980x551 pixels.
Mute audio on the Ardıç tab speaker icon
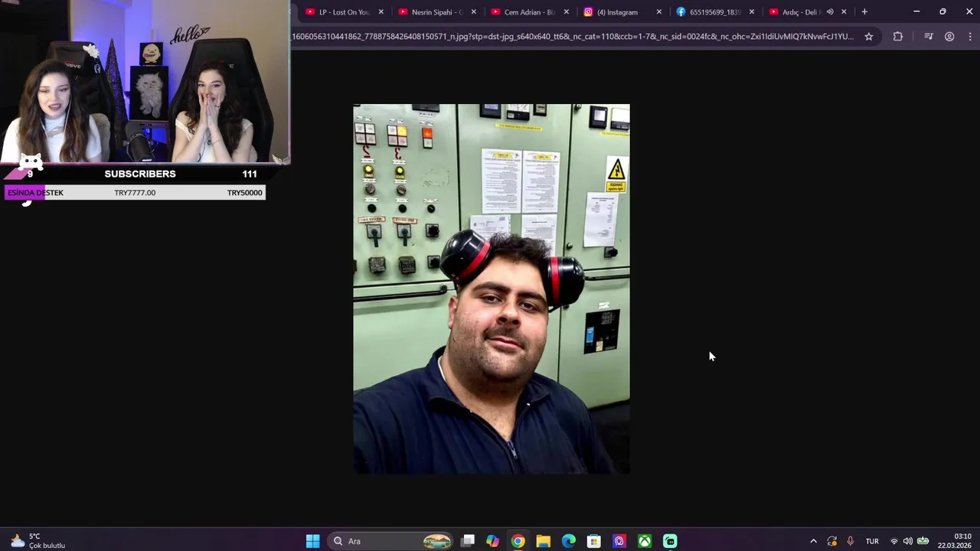[830, 11]
